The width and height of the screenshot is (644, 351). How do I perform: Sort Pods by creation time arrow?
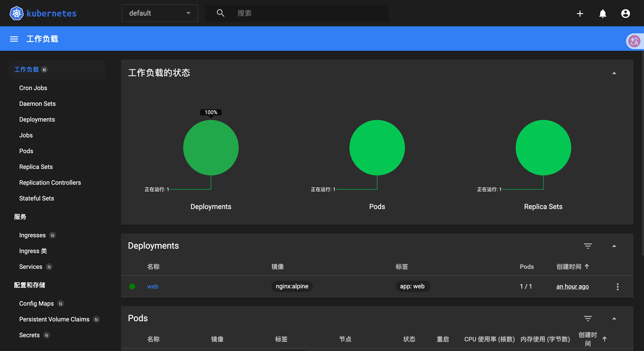coord(605,339)
